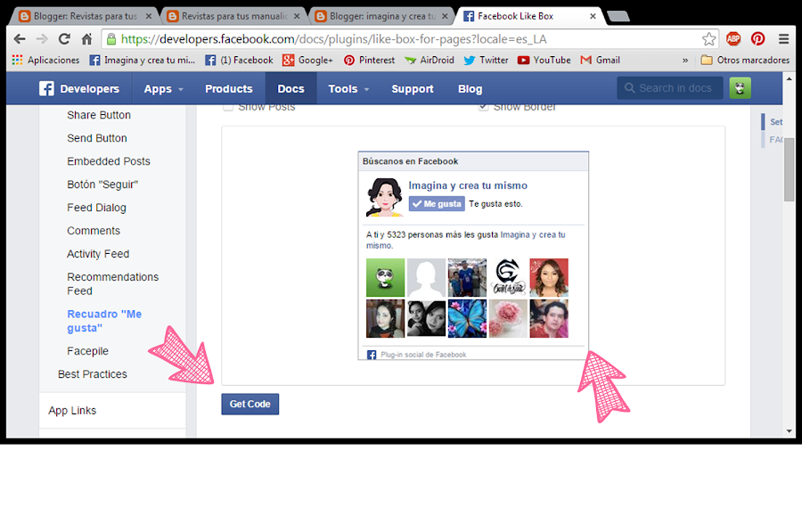Open the panda profile avatar in header
The height and width of the screenshot is (532, 802).
tap(740, 88)
